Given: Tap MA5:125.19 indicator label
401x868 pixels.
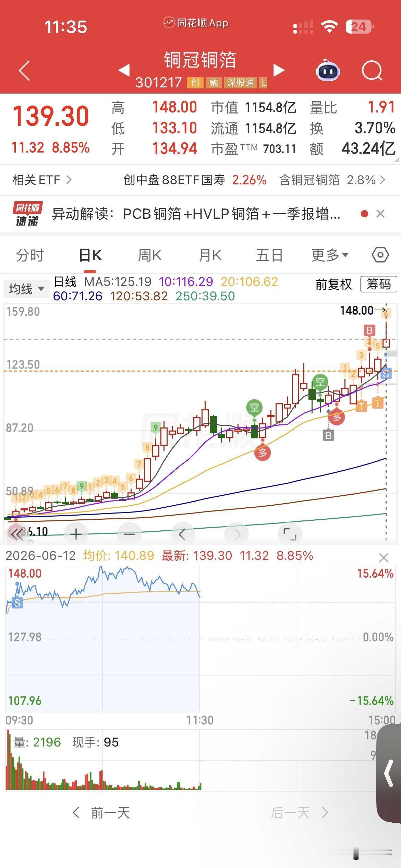Looking at the screenshot, I should coord(118,282).
